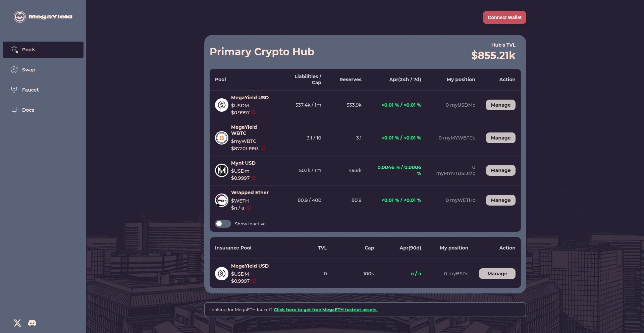This screenshot has height=333, width=644.
Task: Follow the free MegaETH testnet assets link
Action: tap(325, 310)
